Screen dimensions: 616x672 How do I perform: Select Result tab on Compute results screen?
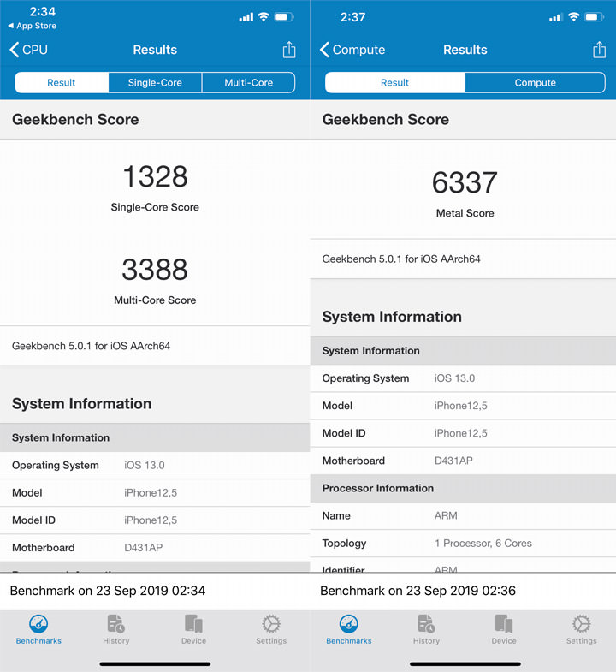[x=395, y=82]
